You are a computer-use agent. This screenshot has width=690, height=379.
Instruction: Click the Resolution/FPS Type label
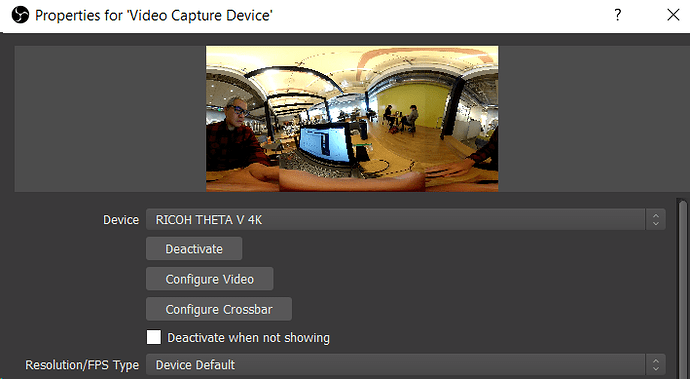pos(82,365)
